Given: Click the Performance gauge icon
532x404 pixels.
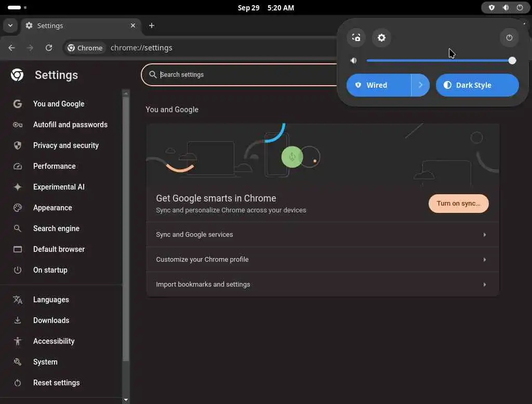Looking at the screenshot, I should click(18, 166).
